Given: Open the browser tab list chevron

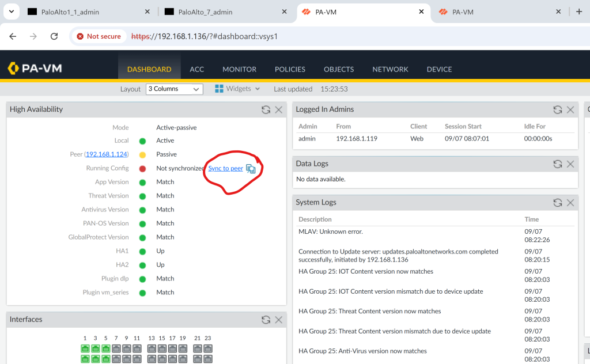Looking at the screenshot, I should tap(12, 12).
